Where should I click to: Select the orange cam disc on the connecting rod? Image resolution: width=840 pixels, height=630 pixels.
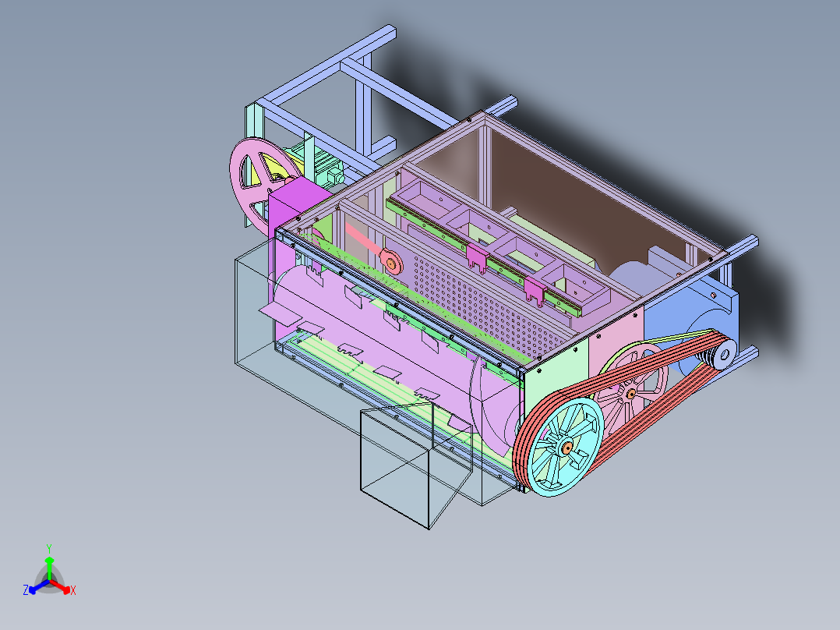[390, 262]
